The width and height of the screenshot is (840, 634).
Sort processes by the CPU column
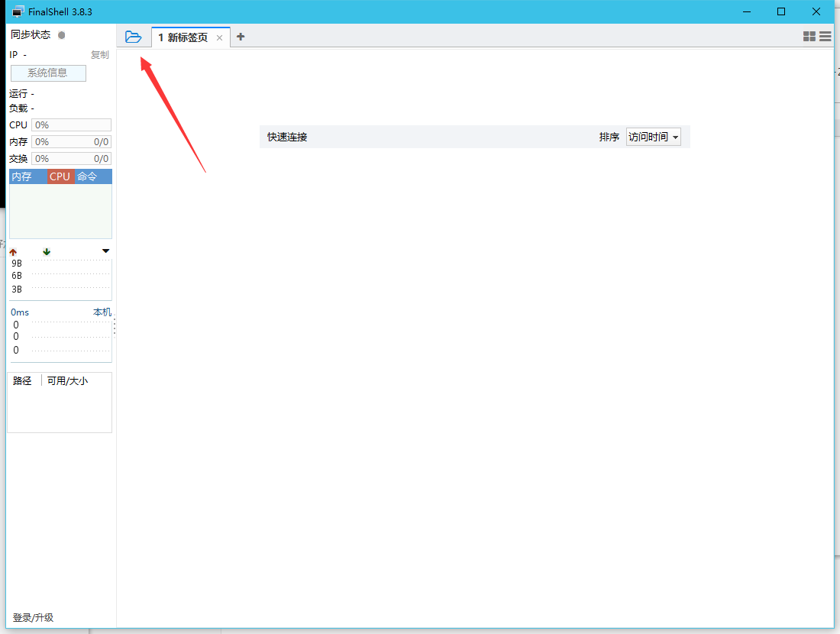point(60,176)
